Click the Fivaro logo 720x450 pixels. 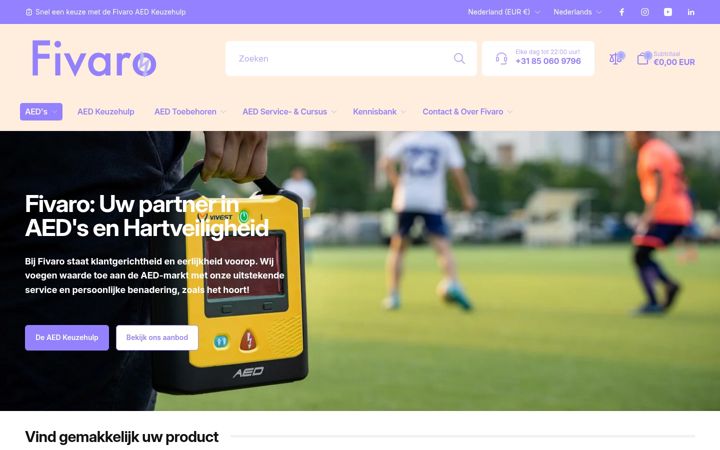[x=94, y=58]
